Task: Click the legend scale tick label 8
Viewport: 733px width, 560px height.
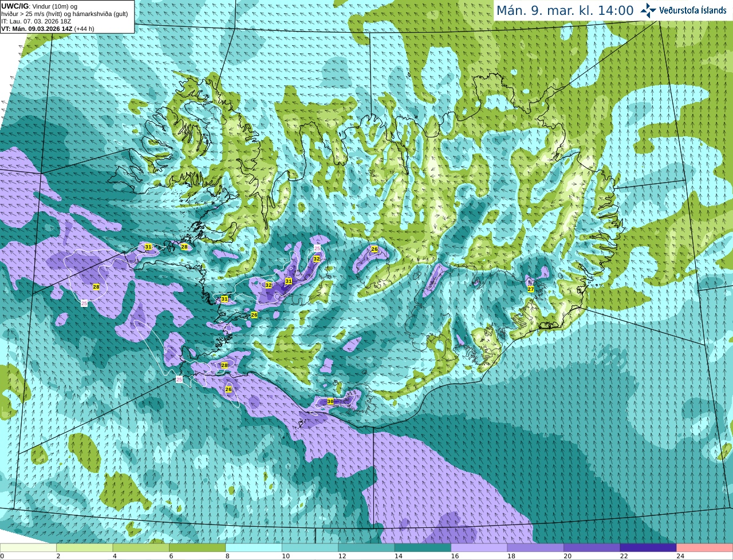Action: tap(227, 556)
